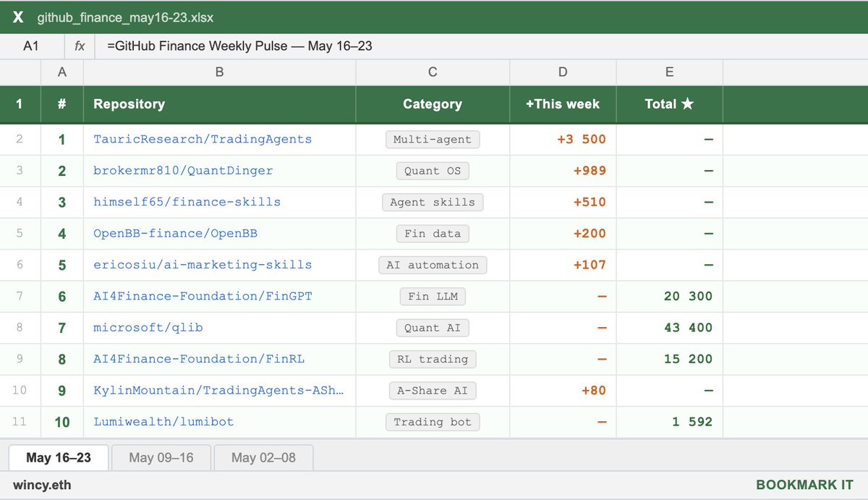Select the +200 weekly stars cell
This screenshot has height=500, width=868.
click(563, 234)
